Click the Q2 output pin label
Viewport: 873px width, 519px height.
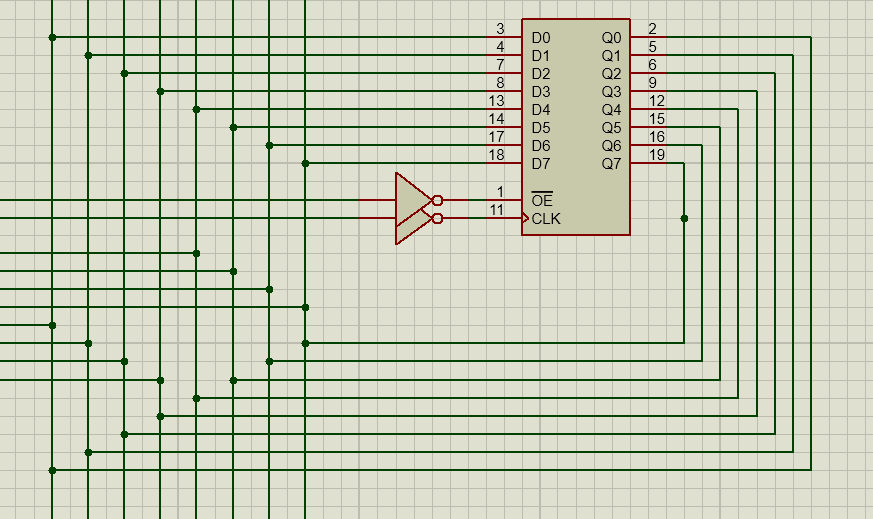611,74
